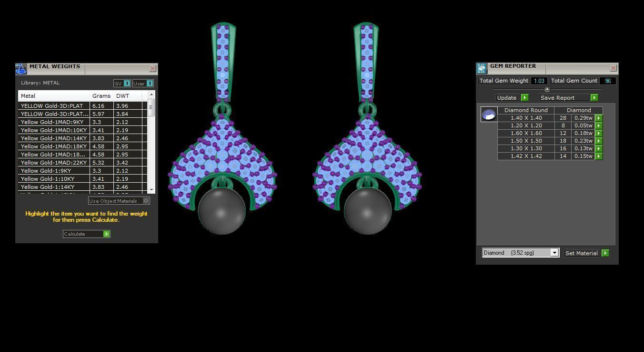Image resolution: width=644 pixels, height=352 pixels.
Task: Select the Yellow Gold-1MAD:14KY row
Action: pos(82,138)
